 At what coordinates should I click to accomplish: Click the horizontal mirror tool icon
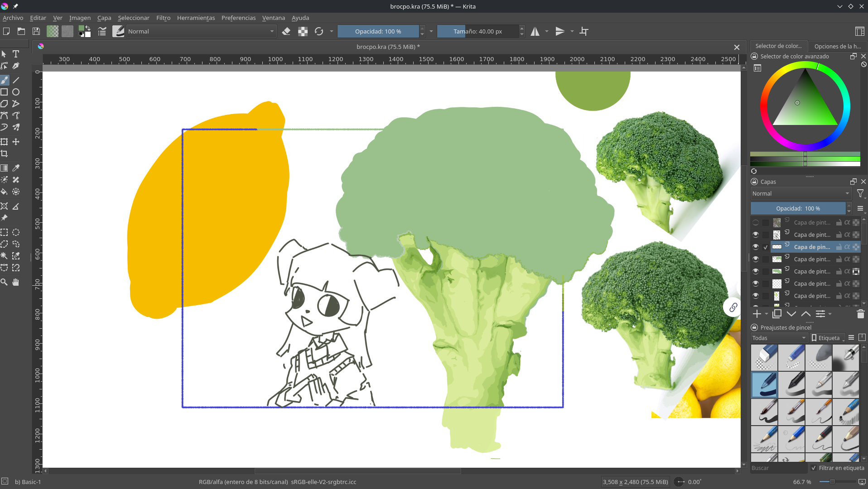point(535,31)
